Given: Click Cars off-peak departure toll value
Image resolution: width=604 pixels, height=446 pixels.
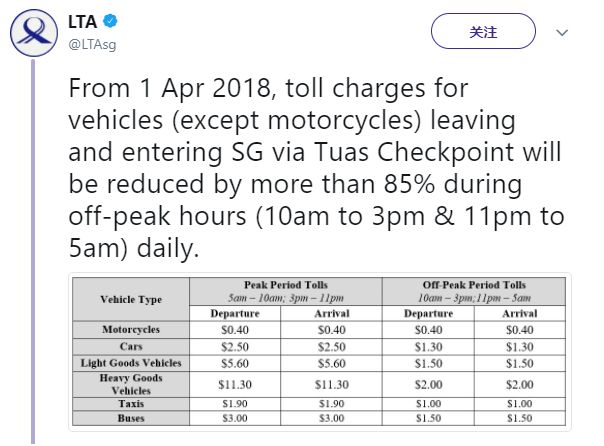Looking at the screenshot, I should 426,346.
